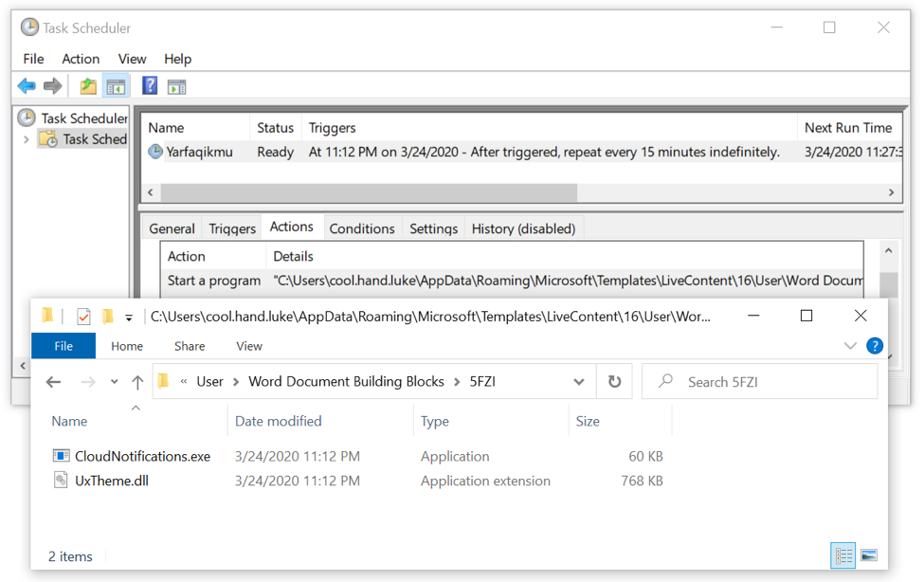Click the blue Back arrow in Task Scheduler toolbar

pyautogui.click(x=27, y=86)
